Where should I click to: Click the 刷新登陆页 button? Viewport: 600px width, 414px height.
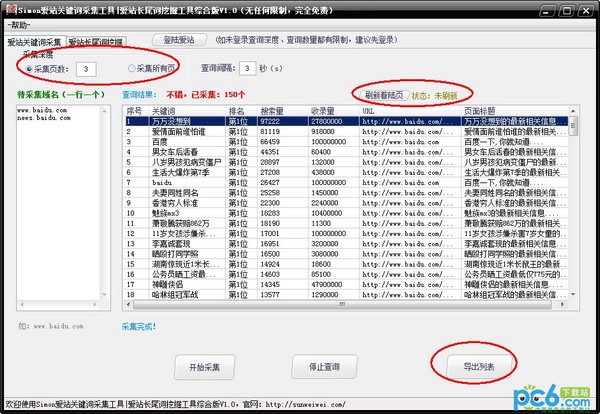pos(384,95)
